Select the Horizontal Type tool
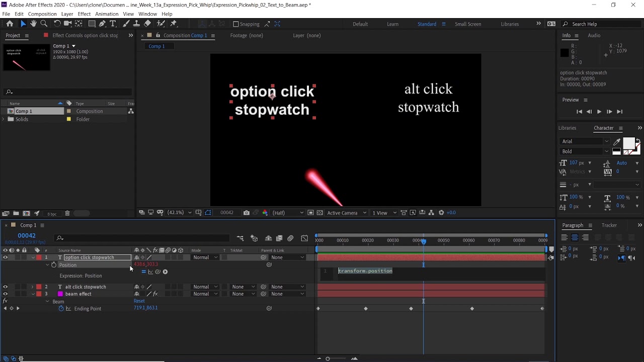Image resolution: width=644 pixels, height=362 pixels. pos(113,24)
